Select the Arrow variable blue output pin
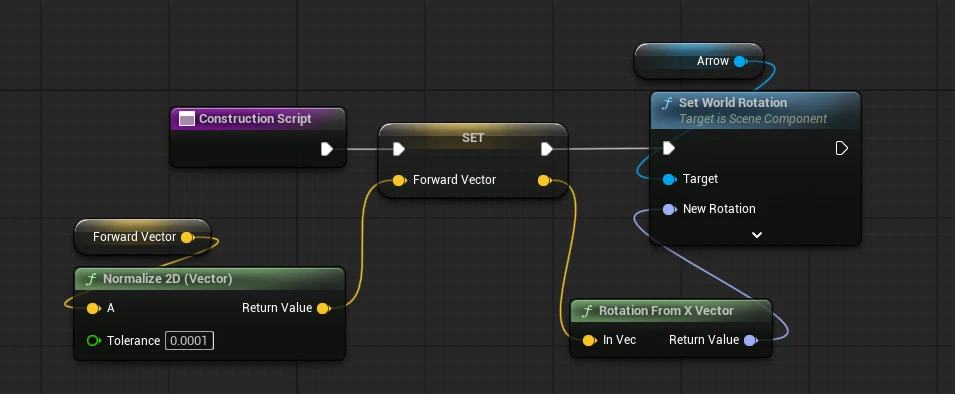 tap(741, 61)
